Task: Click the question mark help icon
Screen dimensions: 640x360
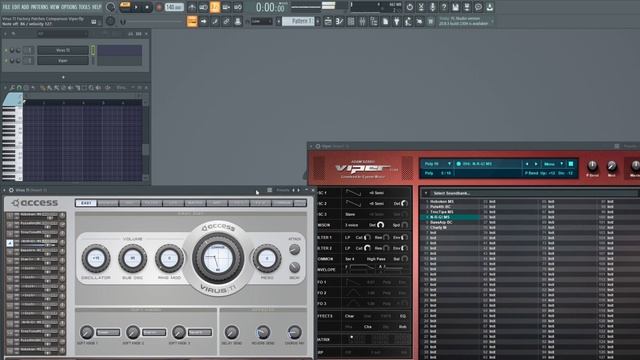Action: [x=444, y=7]
